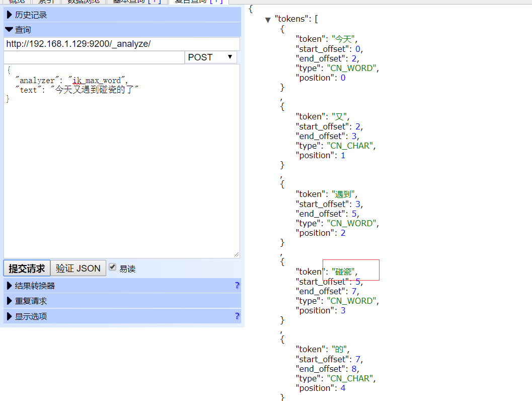Image resolution: width=532 pixels, height=401 pixels.
Task: Click the "tokens" key in the JSON output
Action: (x=290, y=20)
